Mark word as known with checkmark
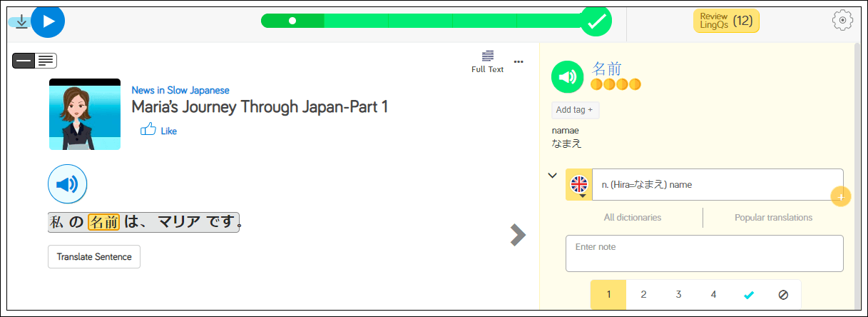 [x=748, y=294]
